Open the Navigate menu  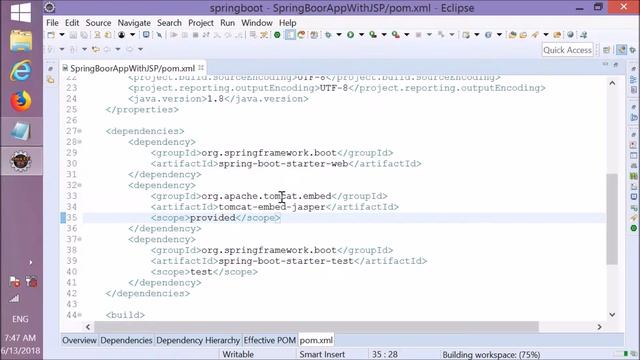[134, 23]
